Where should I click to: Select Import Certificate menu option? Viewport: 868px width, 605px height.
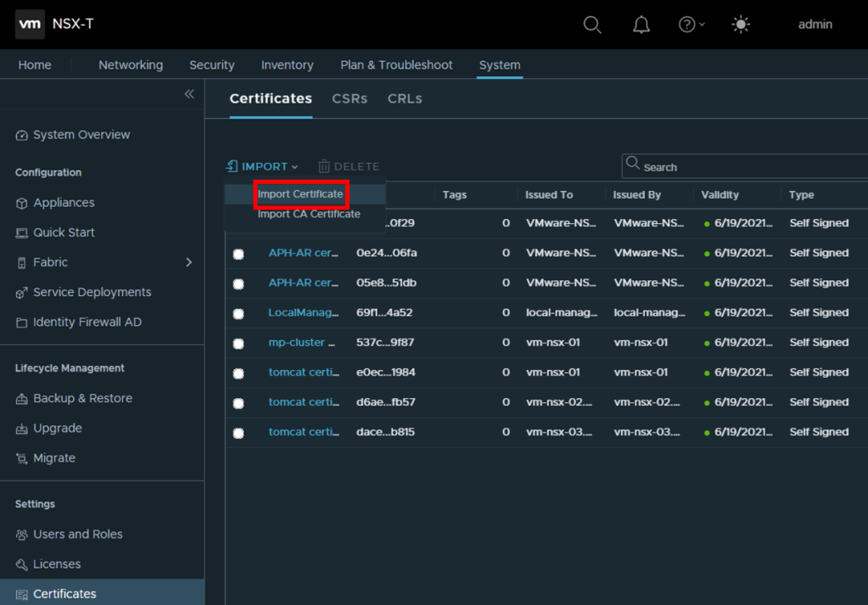tap(300, 194)
